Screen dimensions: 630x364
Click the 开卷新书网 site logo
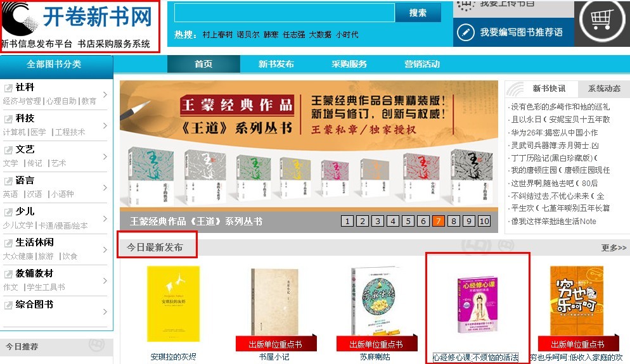(80, 26)
